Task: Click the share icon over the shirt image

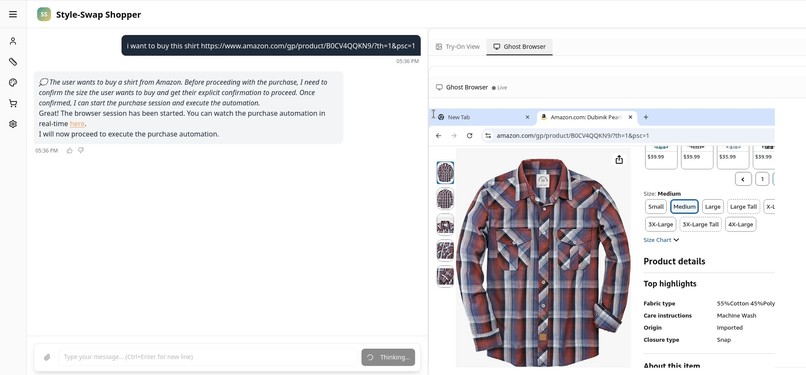Action: [x=619, y=160]
